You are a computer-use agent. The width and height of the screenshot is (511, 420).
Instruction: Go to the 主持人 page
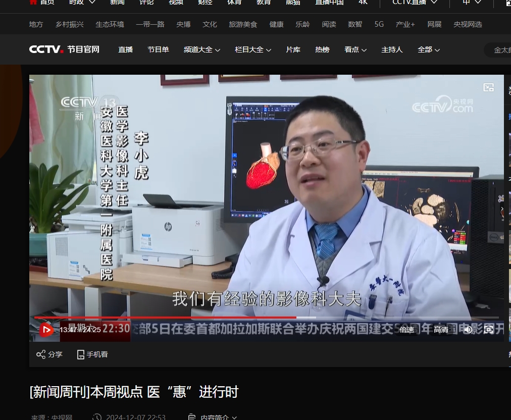[x=392, y=49]
